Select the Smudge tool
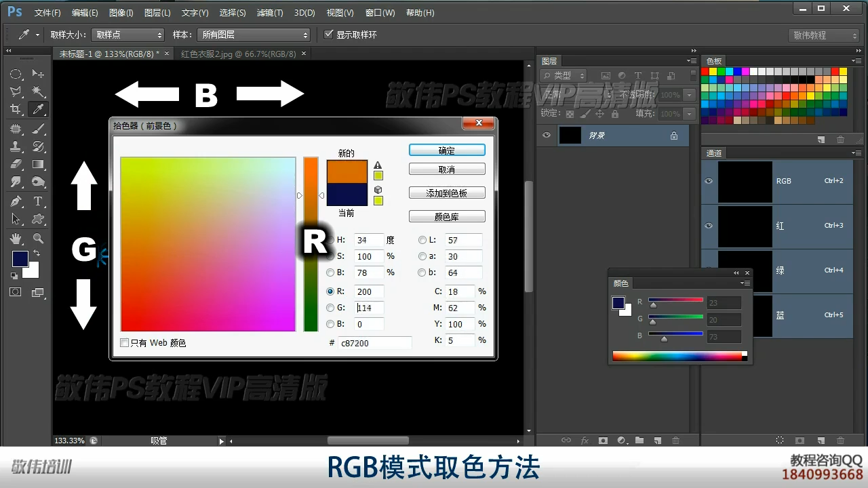868x488 pixels. (16, 182)
